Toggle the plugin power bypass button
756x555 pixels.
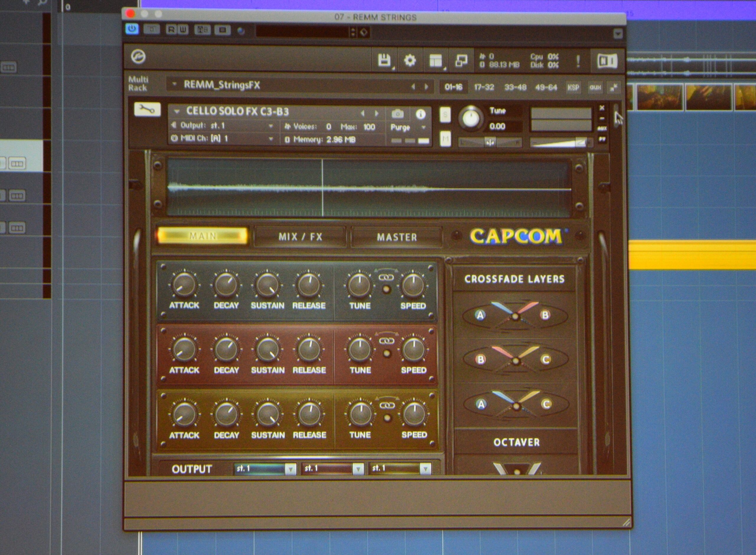pyautogui.click(x=132, y=29)
